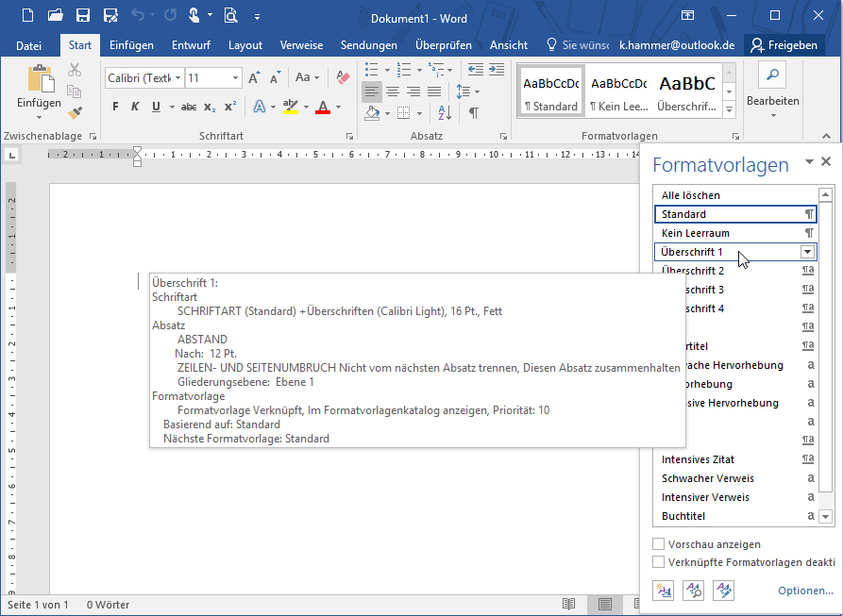Image resolution: width=843 pixels, height=616 pixels.
Task: Toggle paragraph marks display icon
Action: click(x=473, y=112)
